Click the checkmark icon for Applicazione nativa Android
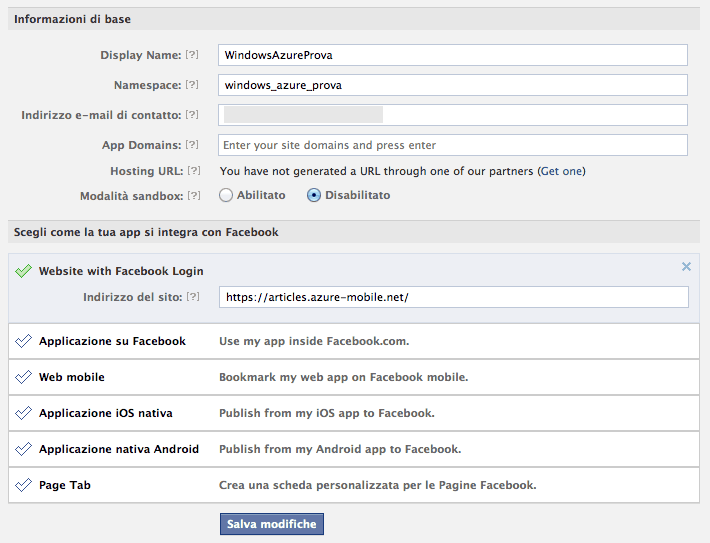The width and height of the screenshot is (710, 543). coord(23,449)
